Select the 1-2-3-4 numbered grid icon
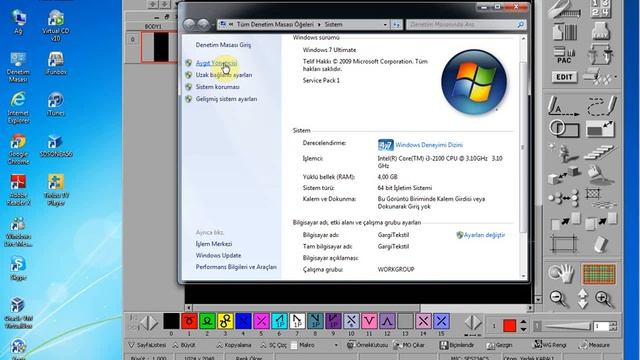This screenshot has width=640, height=360. click(x=601, y=9)
